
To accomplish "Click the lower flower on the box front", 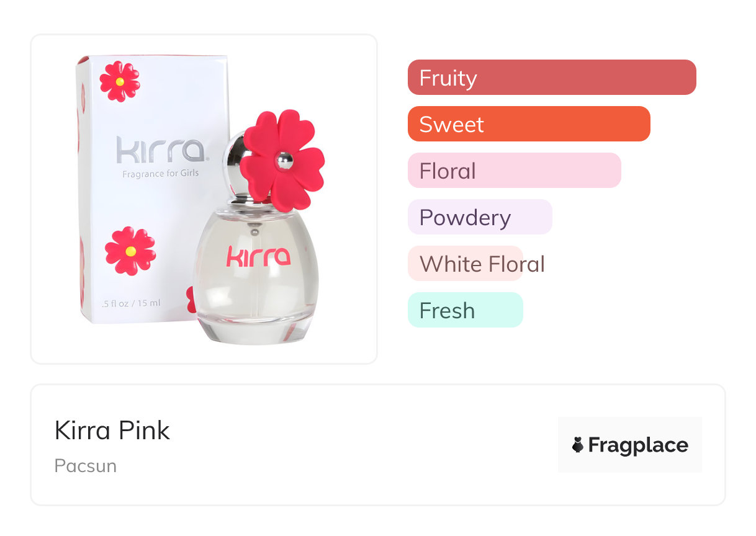I will 130,251.
